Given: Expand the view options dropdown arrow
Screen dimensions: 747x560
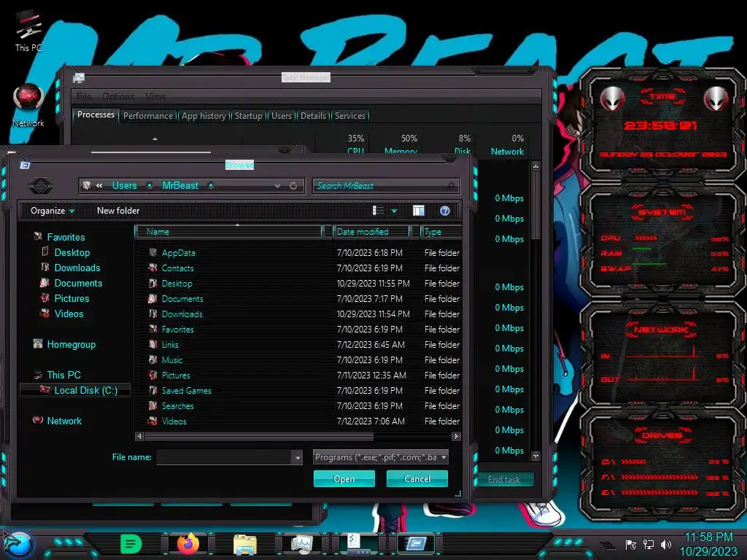Looking at the screenshot, I should pyautogui.click(x=395, y=211).
